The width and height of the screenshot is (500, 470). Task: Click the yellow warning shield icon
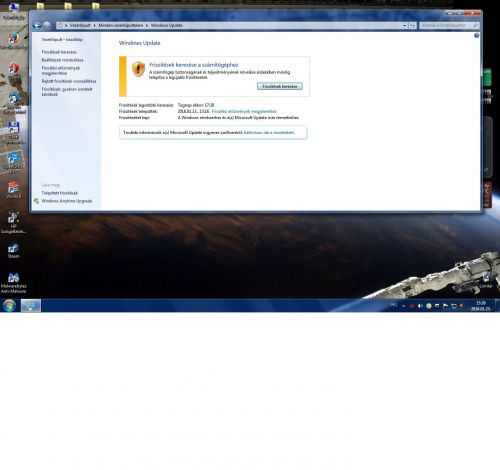pyautogui.click(x=138, y=69)
